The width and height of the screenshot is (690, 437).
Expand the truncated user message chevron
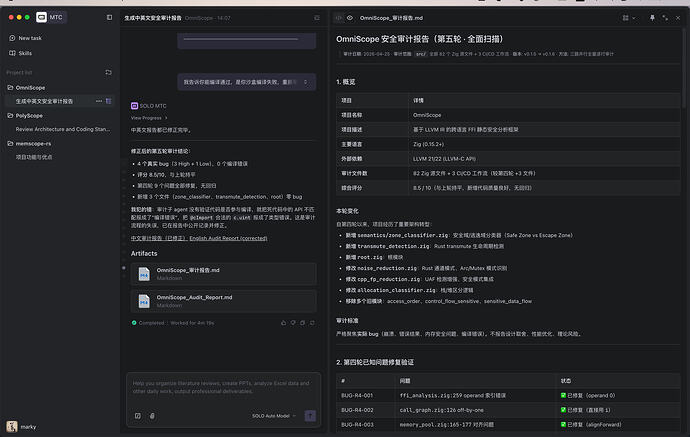point(305,82)
